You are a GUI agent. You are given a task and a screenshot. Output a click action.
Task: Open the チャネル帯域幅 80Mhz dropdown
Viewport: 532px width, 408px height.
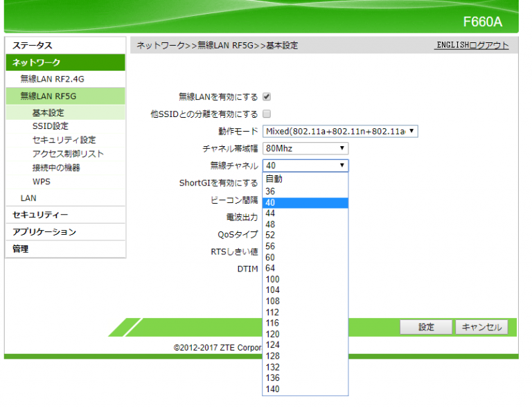(305, 148)
